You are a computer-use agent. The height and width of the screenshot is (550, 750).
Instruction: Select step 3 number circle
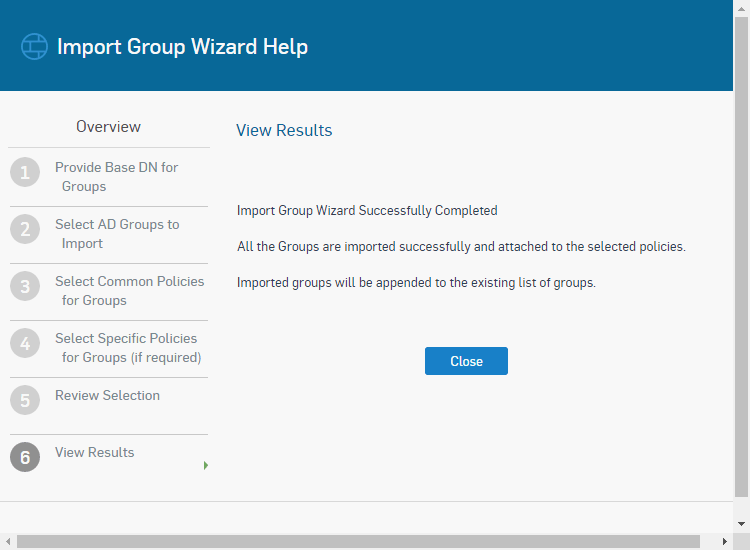[x=25, y=286]
